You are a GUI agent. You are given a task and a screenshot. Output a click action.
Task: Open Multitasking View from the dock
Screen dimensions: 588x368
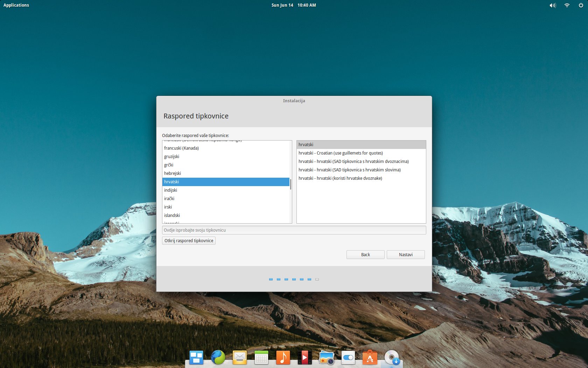click(196, 357)
